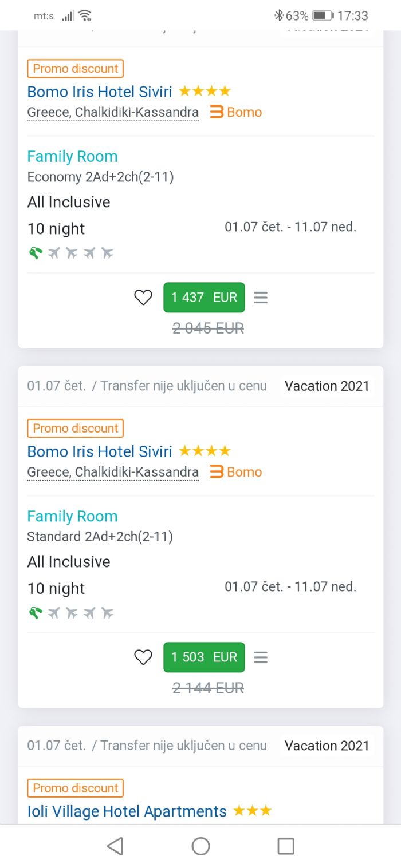
Task: Book the 1 437 EUR price button
Action: pos(204,298)
